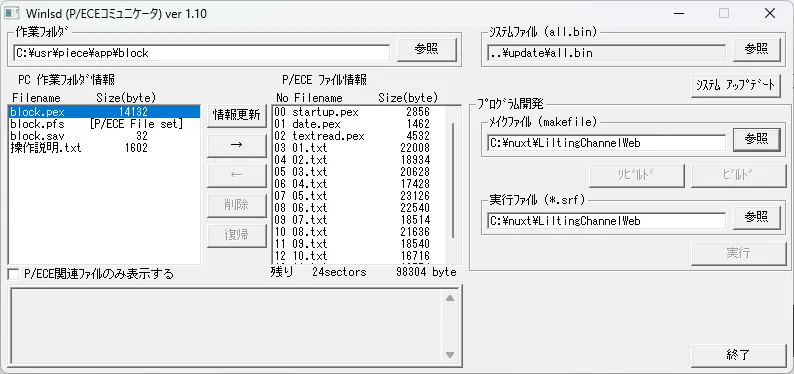Select 11 09.txt in P/ECE file list
This screenshot has height=374, width=794.
tap(359, 244)
